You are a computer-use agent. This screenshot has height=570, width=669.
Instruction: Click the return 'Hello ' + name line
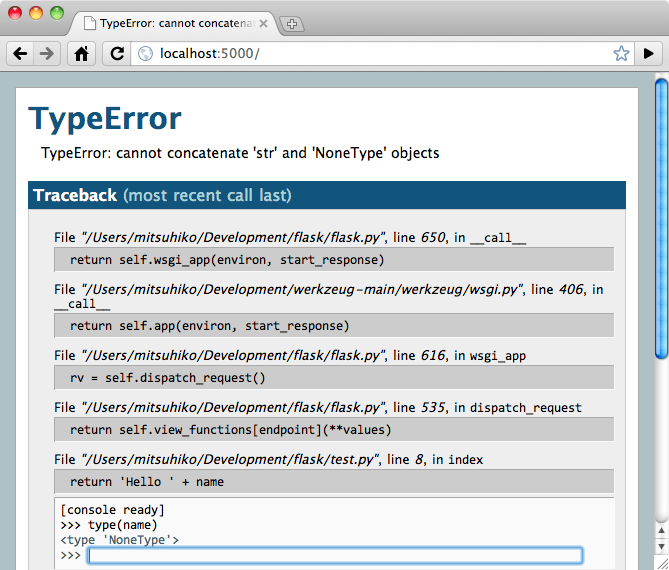[334, 482]
